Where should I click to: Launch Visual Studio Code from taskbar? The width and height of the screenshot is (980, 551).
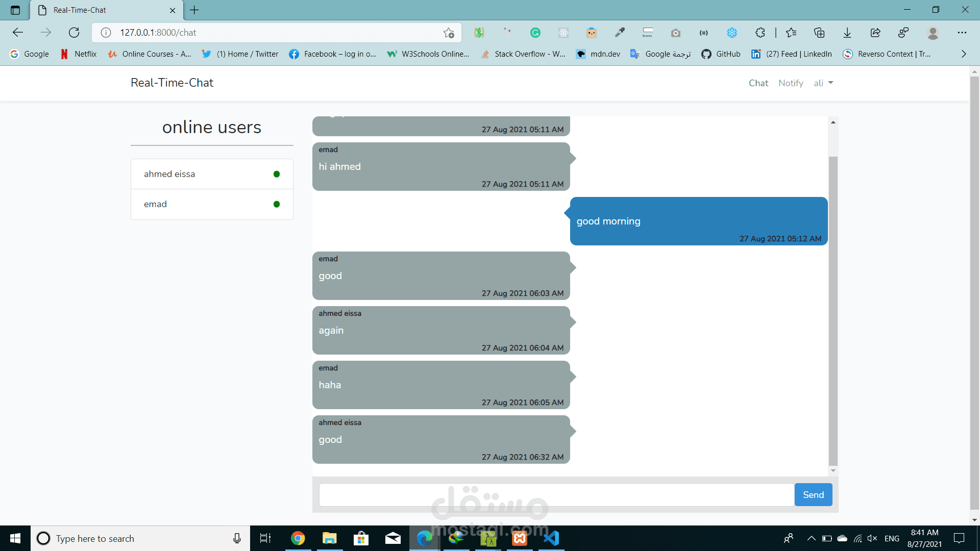tap(551, 538)
